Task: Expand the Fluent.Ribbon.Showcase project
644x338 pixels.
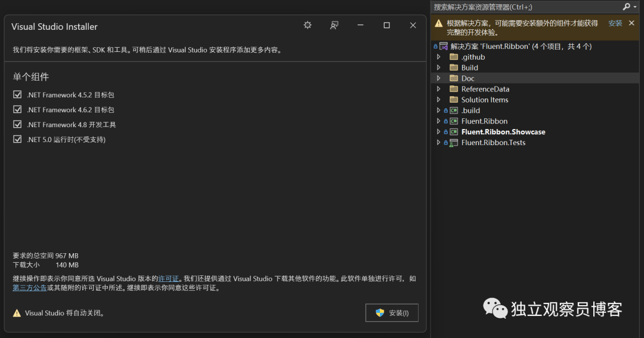Action: coord(438,131)
